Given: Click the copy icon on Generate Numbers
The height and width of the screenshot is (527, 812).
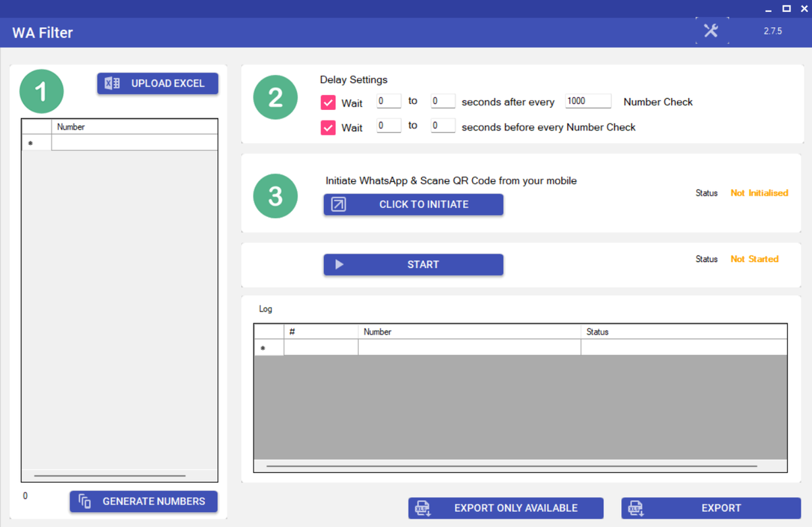Looking at the screenshot, I should coord(84,501).
